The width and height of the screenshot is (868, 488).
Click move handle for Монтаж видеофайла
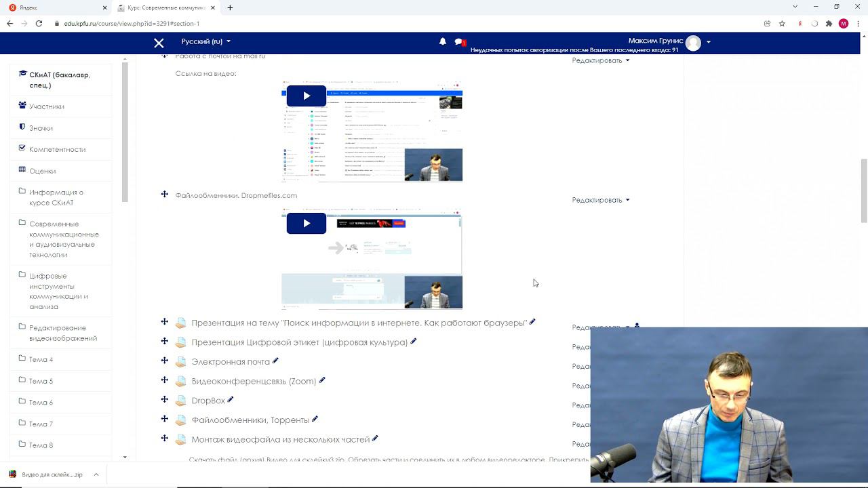click(x=165, y=438)
